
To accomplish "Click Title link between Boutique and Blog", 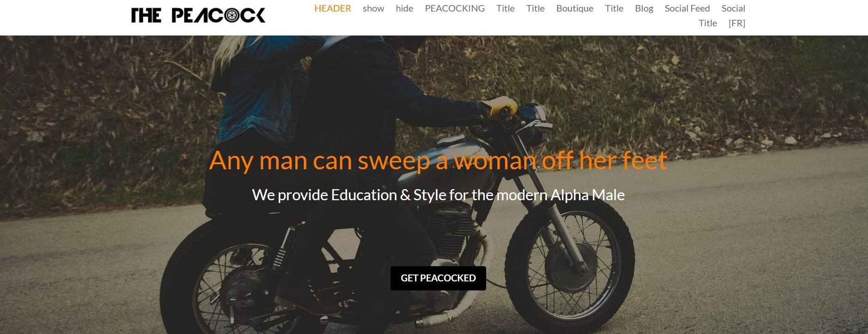I will pyautogui.click(x=614, y=8).
